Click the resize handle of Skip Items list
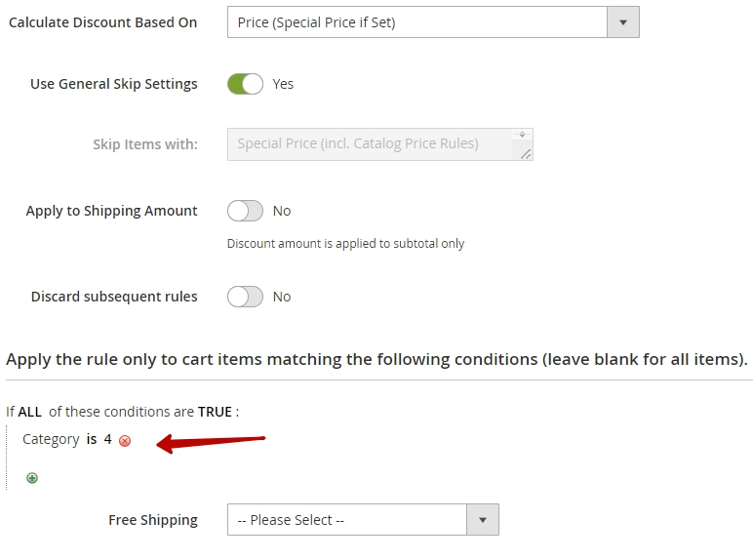Viewport: 753px width, 560px height. click(x=526, y=154)
